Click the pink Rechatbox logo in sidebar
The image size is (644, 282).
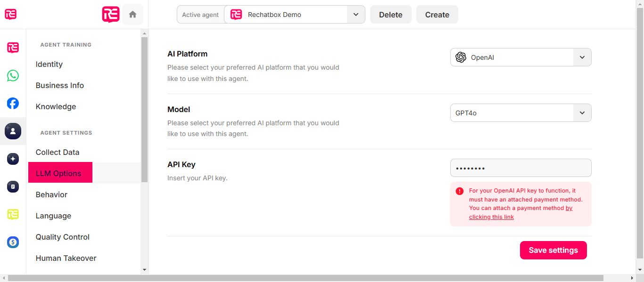point(13,48)
